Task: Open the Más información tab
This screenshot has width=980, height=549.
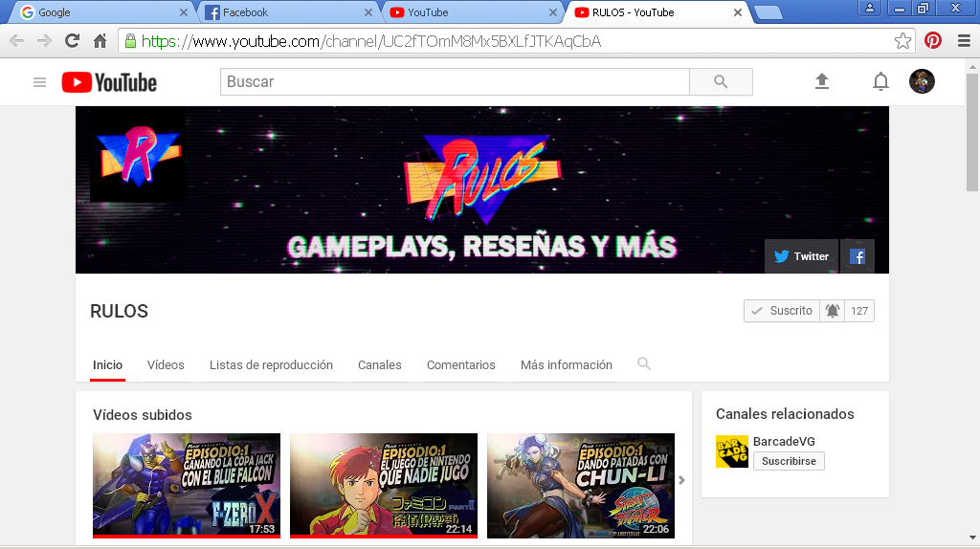Action: click(x=567, y=364)
